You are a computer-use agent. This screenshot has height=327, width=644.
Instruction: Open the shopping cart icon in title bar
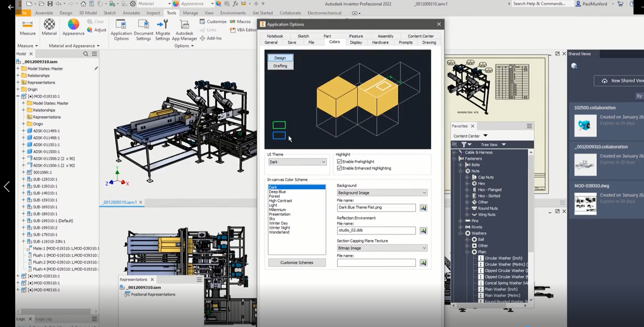click(x=620, y=4)
